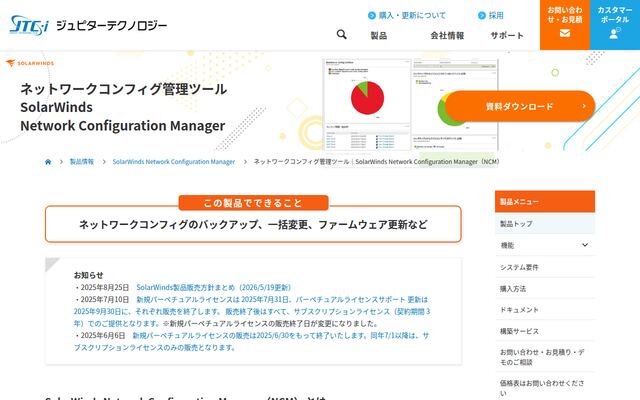640x400 pixels.
Task: Open システム要件 in the sidebar menu
Action: [x=545, y=267]
